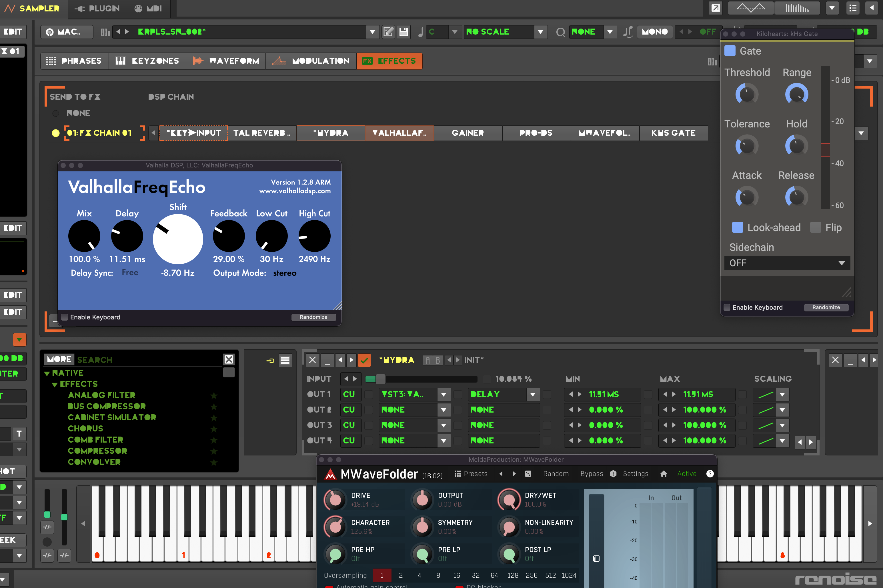This screenshot has width=883, height=588.
Task: Open the MWaveFolder Presets grid icon
Action: [458, 474]
